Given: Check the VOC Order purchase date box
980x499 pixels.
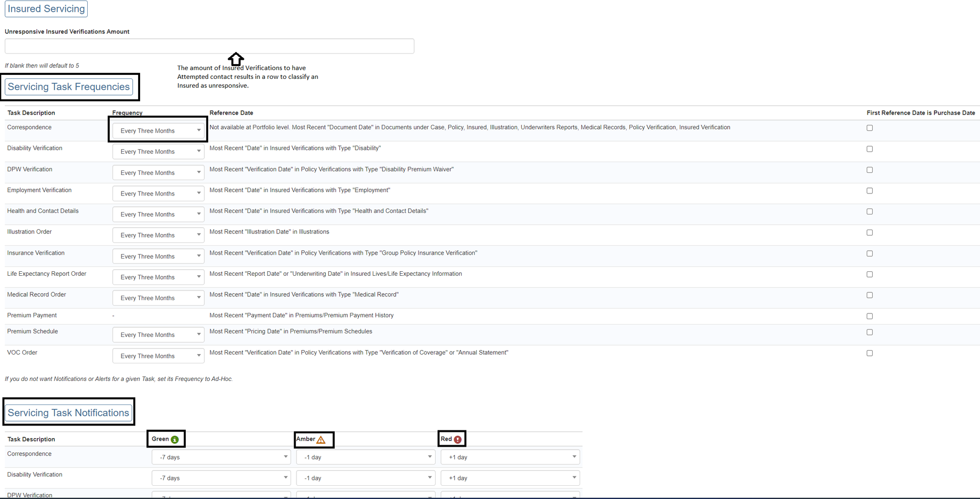Looking at the screenshot, I should pos(869,353).
